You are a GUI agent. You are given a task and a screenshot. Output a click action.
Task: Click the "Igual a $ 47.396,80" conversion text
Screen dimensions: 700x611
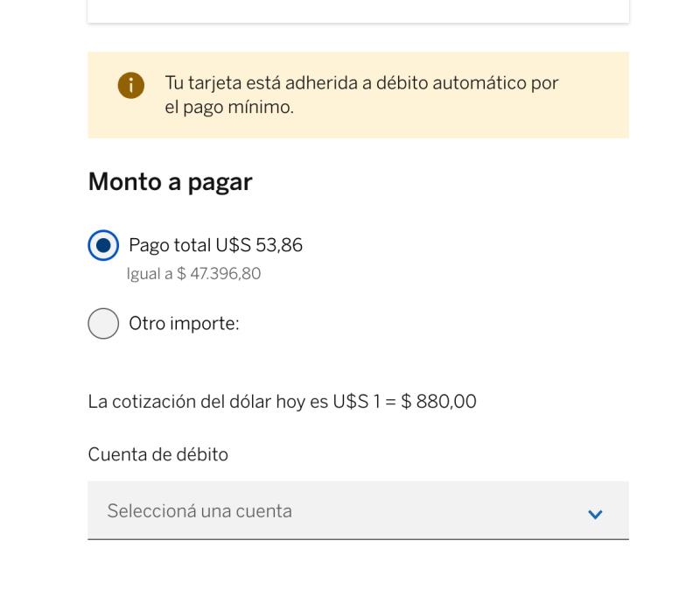193,274
